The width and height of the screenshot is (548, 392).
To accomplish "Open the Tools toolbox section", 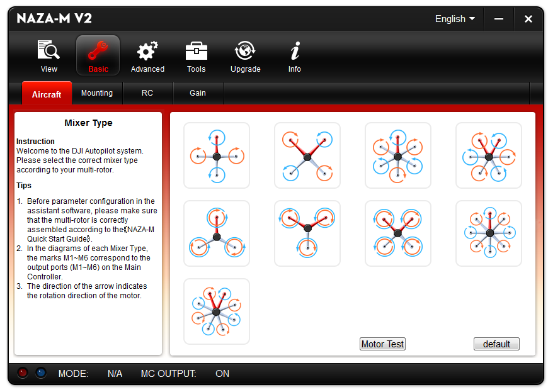I will pos(196,56).
